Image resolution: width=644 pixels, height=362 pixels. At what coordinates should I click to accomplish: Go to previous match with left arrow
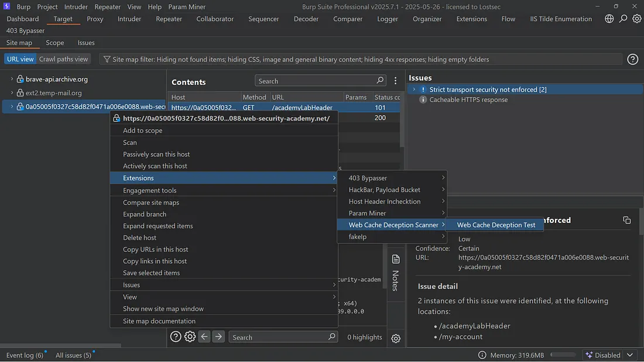pos(204,336)
